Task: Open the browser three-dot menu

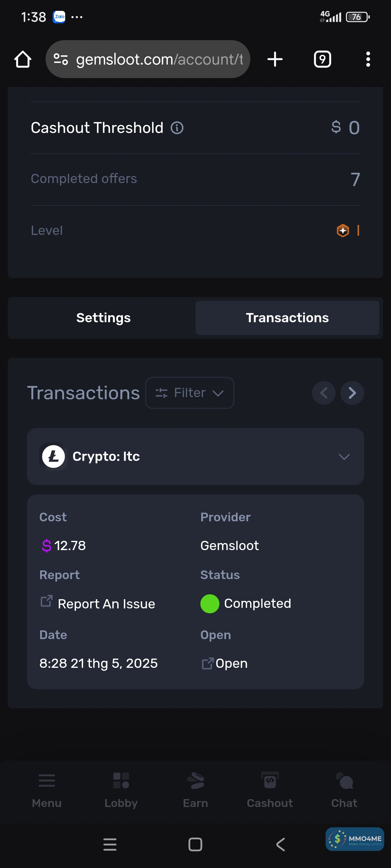Action: point(368,59)
